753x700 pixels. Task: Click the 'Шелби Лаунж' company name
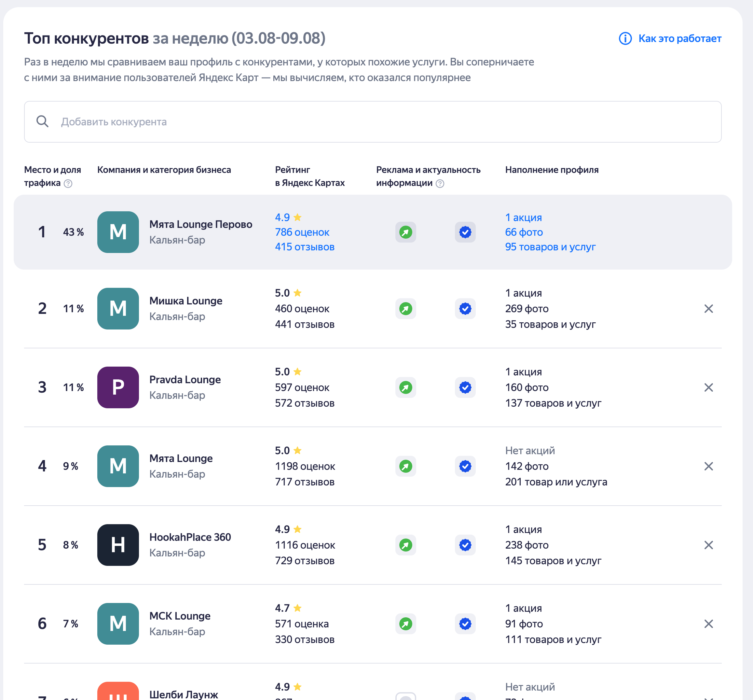coord(184,694)
